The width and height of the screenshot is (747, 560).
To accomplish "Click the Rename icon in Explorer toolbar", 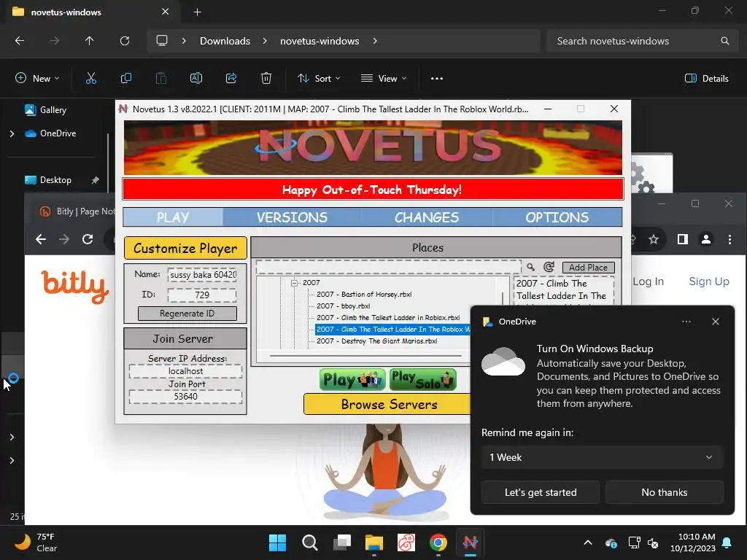I will click(x=196, y=79).
